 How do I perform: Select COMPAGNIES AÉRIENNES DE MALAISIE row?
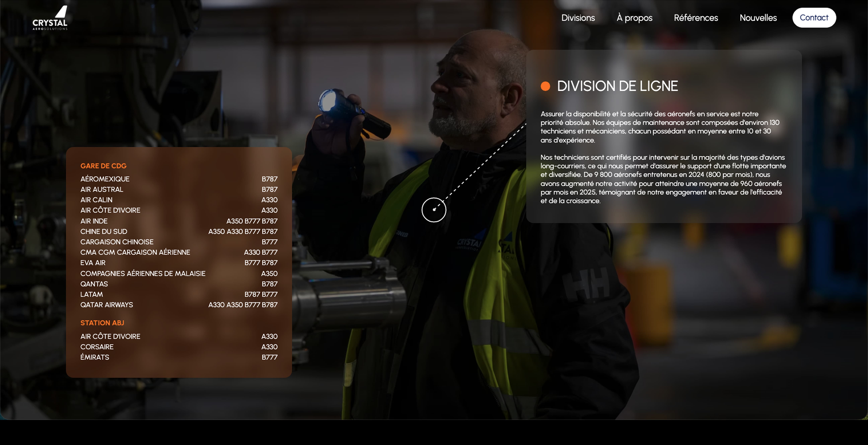pyautogui.click(x=179, y=274)
